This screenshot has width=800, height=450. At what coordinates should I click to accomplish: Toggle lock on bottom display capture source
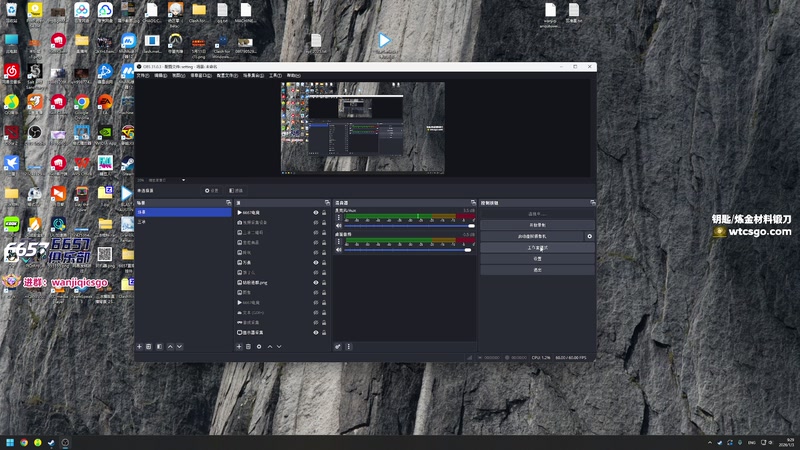click(x=324, y=332)
